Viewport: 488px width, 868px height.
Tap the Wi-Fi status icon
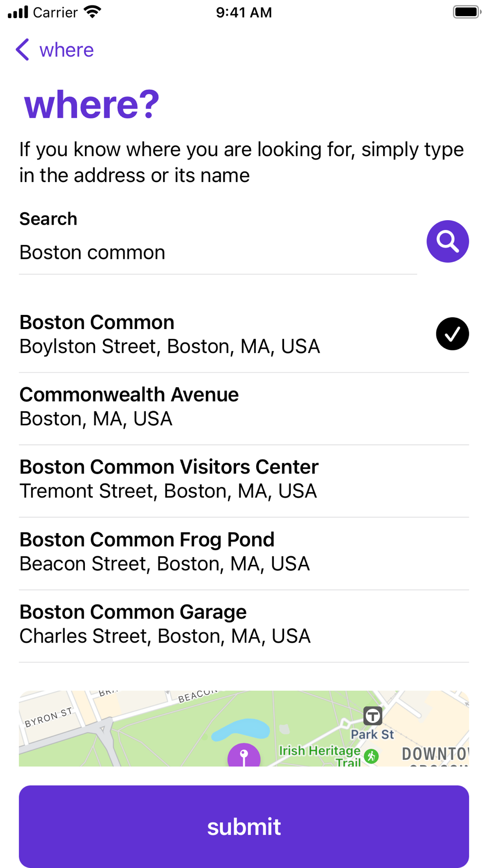(x=92, y=12)
